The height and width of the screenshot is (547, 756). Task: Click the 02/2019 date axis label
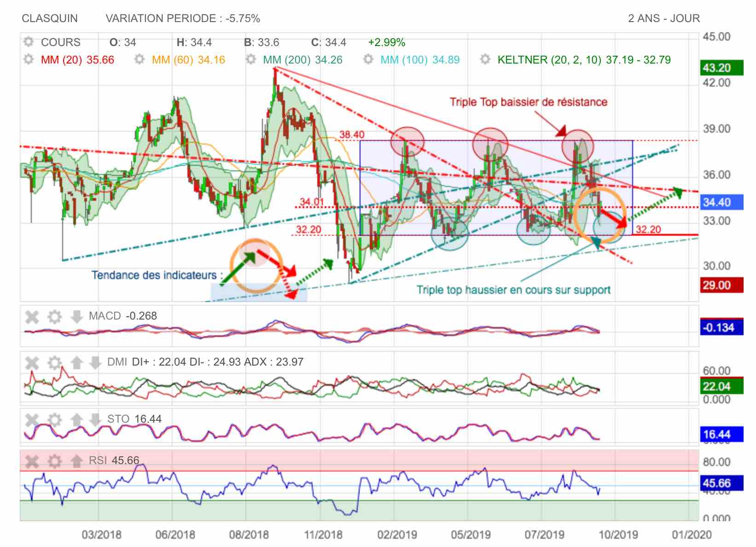pyautogui.click(x=397, y=535)
